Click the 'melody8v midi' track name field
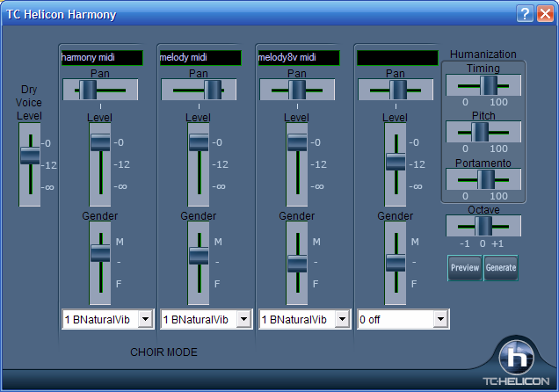 (x=299, y=58)
